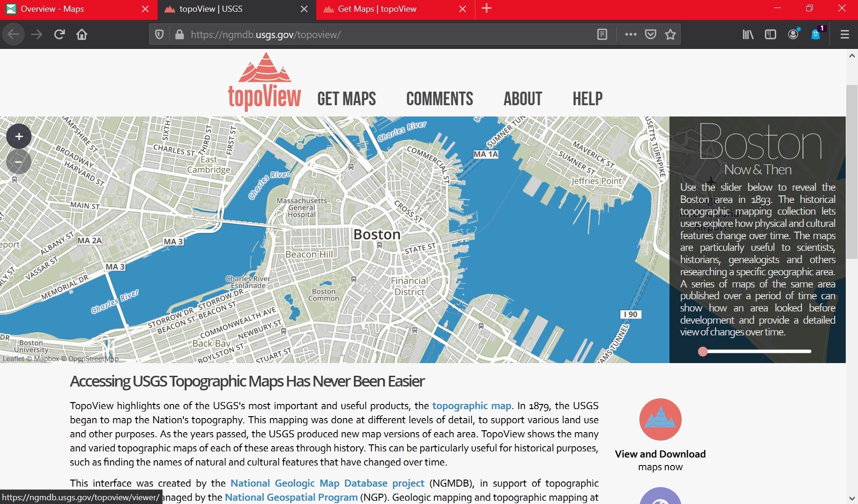Open the Firefox account icon
Image resolution: width=858 pixels, height=504 pixels.
pos(794,34)
